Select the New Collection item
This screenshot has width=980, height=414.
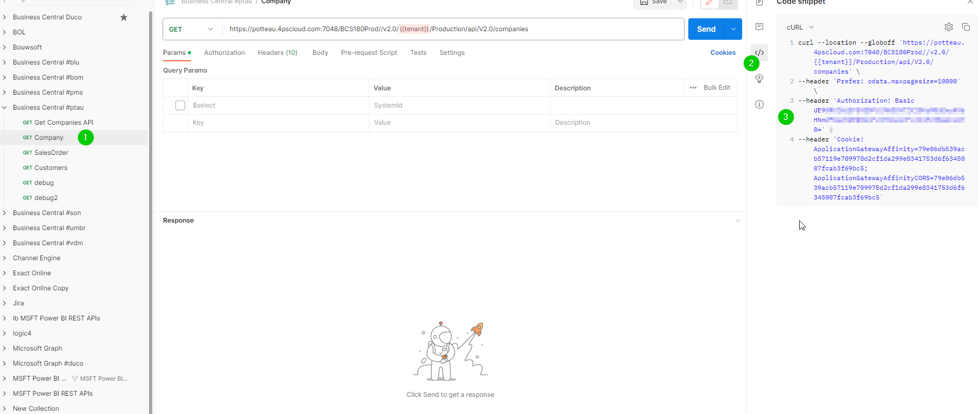[36, 409]
